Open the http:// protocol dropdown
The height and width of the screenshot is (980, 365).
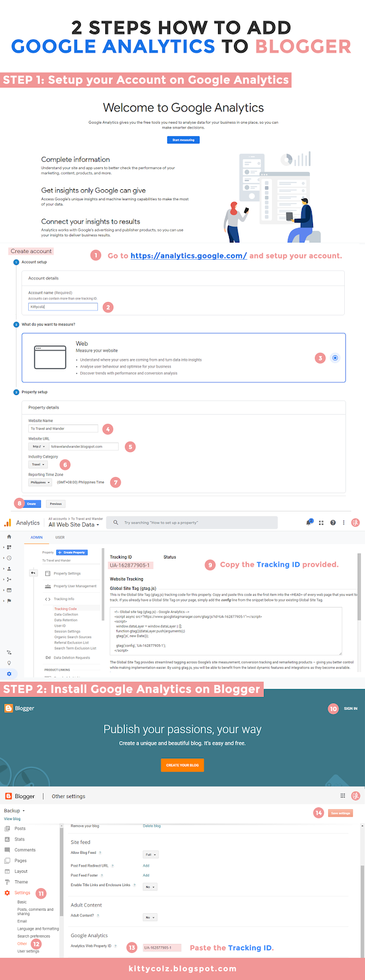(38, 447)
